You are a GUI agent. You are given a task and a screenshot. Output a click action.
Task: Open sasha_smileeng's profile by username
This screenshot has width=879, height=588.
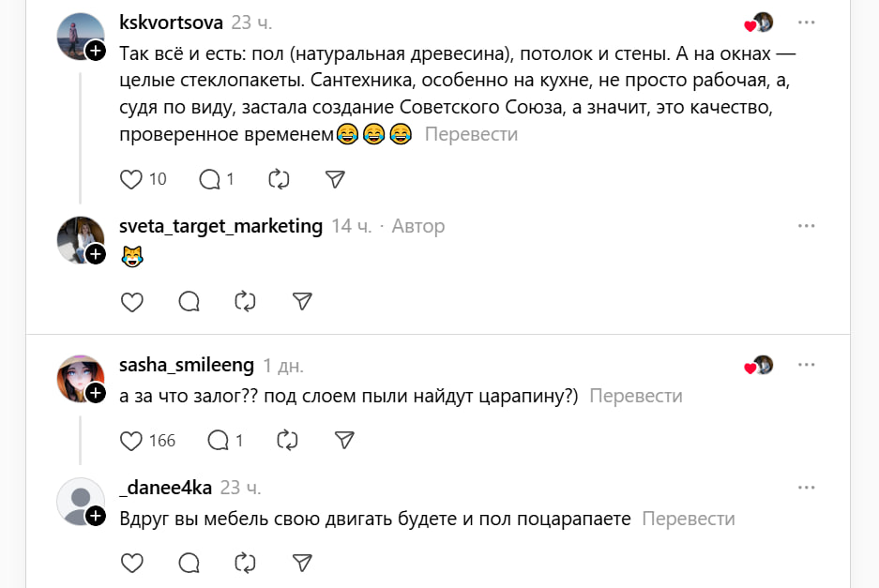coord(187,366)
